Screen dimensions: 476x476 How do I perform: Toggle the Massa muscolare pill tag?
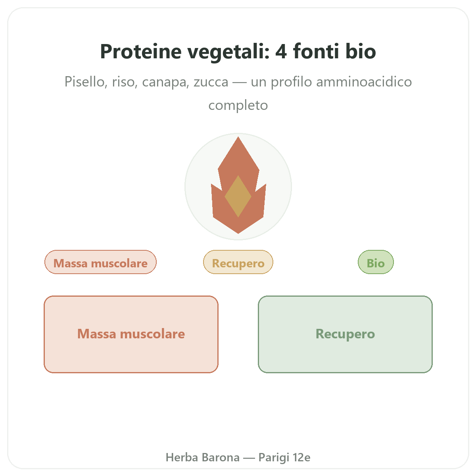coord(101,262)
